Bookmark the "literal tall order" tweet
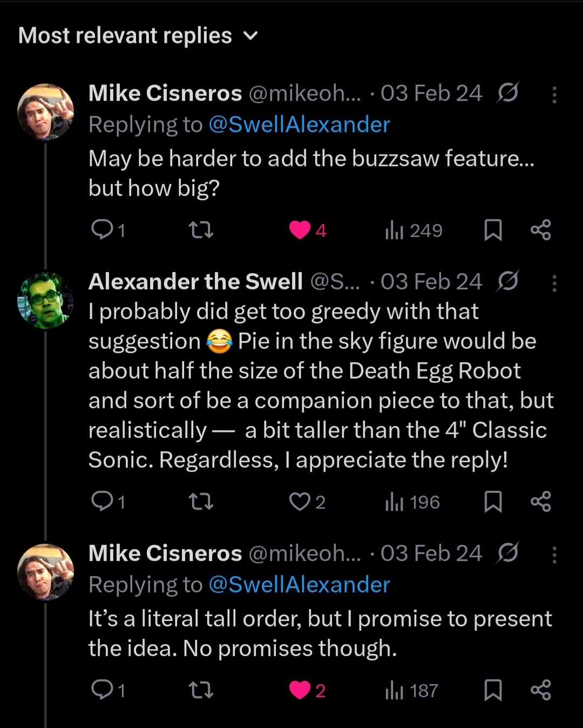The width and height of the screenshot is (583, 728). point(493,690)
